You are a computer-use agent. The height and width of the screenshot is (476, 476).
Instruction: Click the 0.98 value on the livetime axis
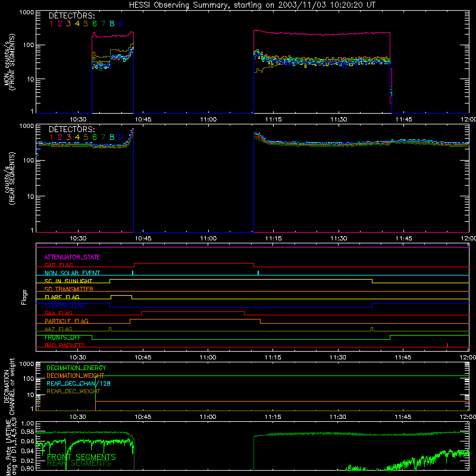coord(27,431)
